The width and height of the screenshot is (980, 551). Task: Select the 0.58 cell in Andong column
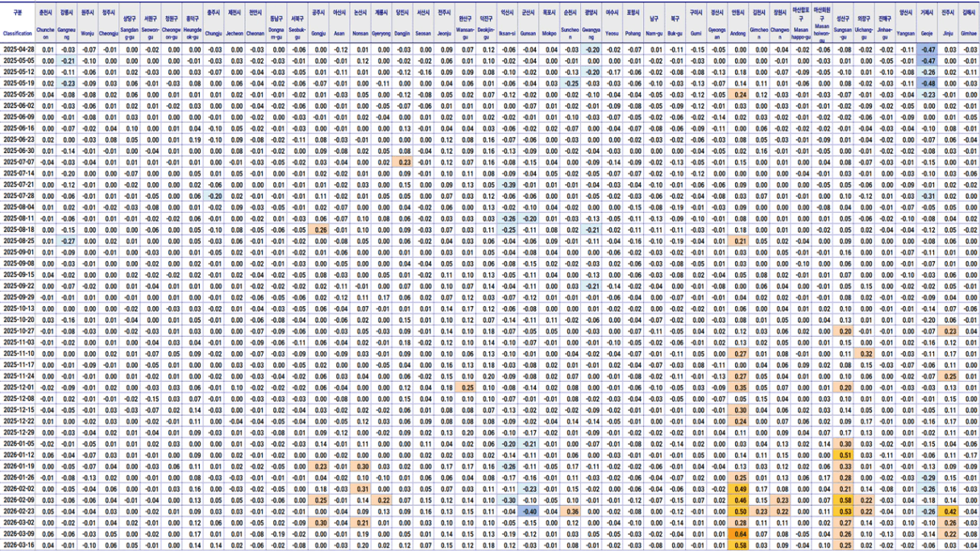pyautogui.click(x=738, y=545)
